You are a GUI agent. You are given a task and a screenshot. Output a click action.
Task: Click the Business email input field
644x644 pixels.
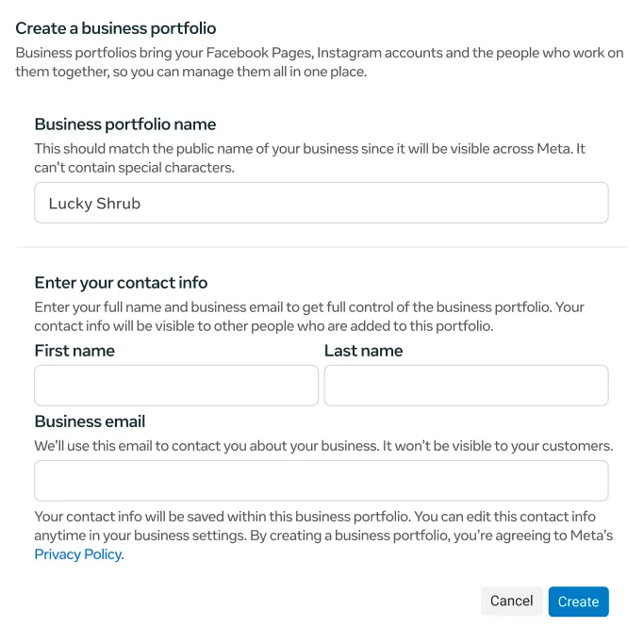[321, 481]
